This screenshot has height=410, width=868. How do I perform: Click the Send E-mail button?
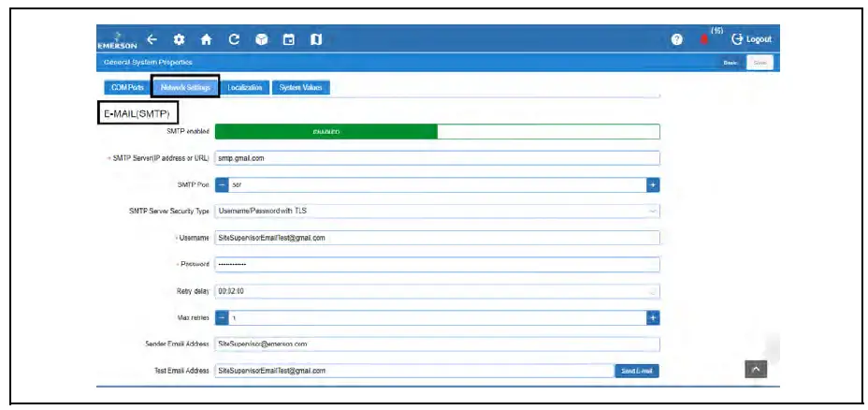[x=637, y=371]
